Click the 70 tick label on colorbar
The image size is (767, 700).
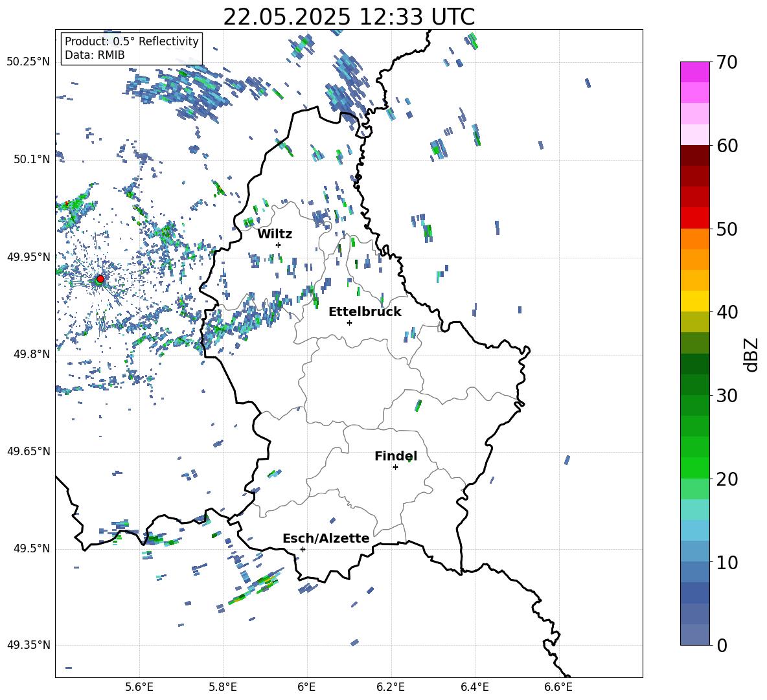click(x=727, y=62)
